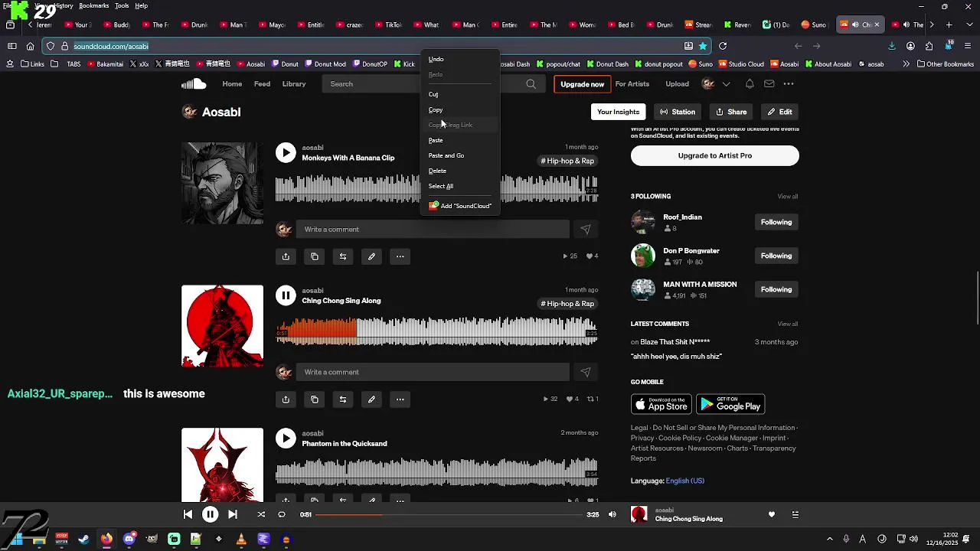This screenshot has width=980, height=551.
Task: Select Cut in context menu
Action: point(459,94)
